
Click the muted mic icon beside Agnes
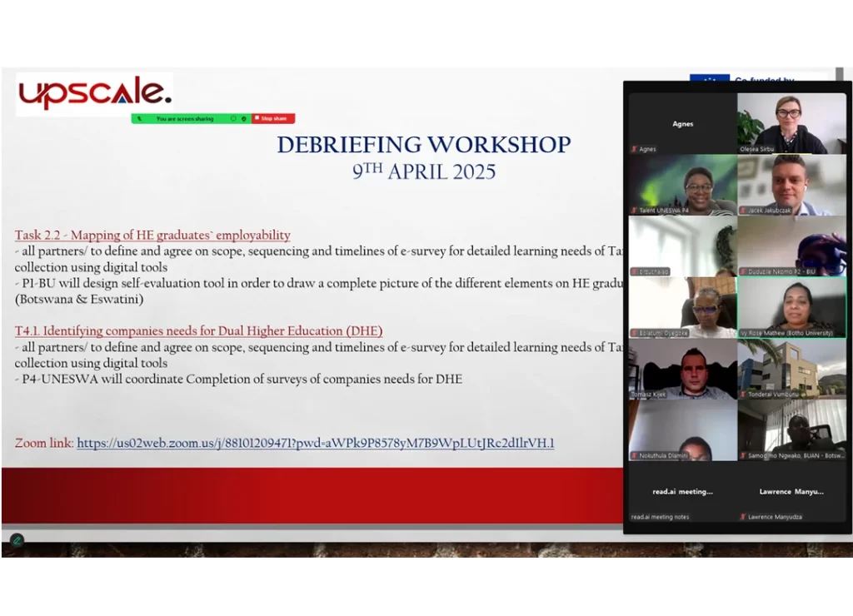[x=634, y=149]
